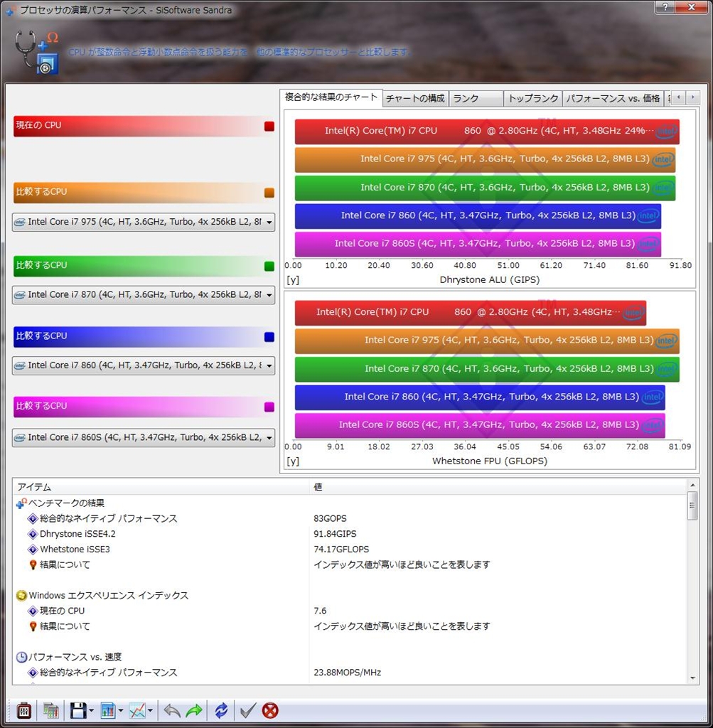Click the gray checkmark OK icon
Screen dimensions: 713x728
247,710
